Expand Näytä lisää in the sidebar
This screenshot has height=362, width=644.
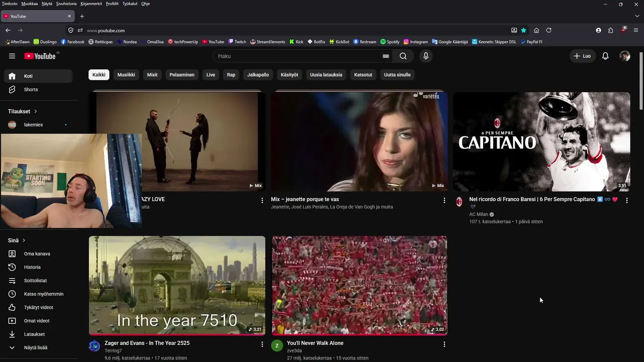pyautogui.click(x=39, y=347)
